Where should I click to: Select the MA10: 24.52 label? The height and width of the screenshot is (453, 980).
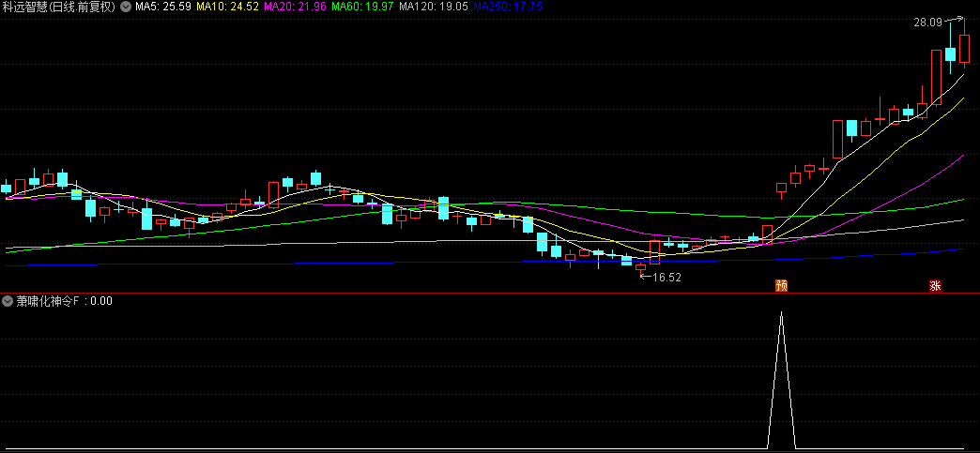coord(227,7)
